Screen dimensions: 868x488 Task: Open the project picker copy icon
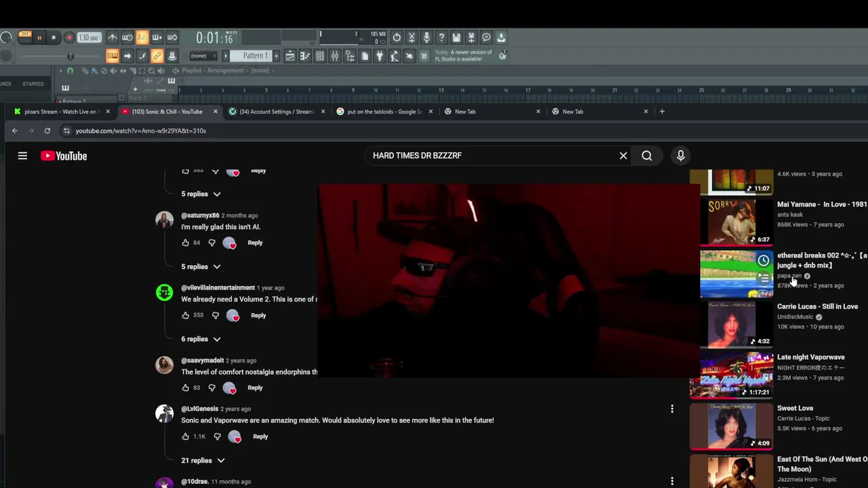tap(365, 56)
